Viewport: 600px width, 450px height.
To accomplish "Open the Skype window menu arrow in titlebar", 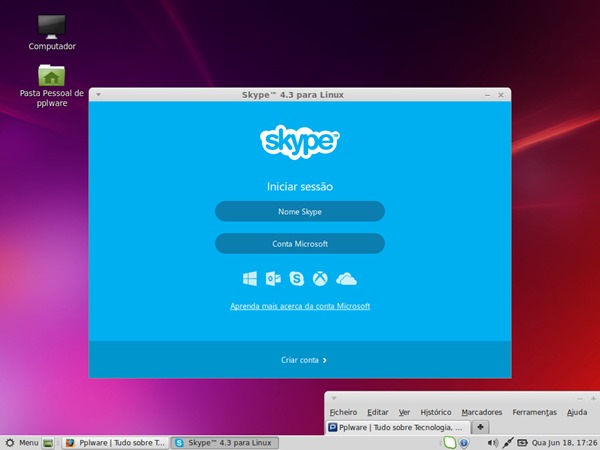I will coord(98,95).
